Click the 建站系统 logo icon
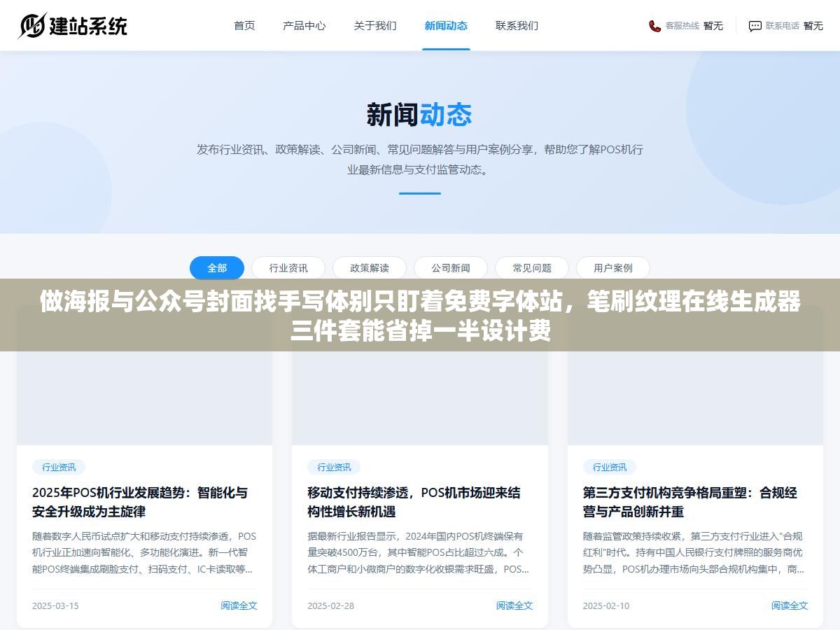The height and width of the screenshot is (630, 840). (31, 26)
